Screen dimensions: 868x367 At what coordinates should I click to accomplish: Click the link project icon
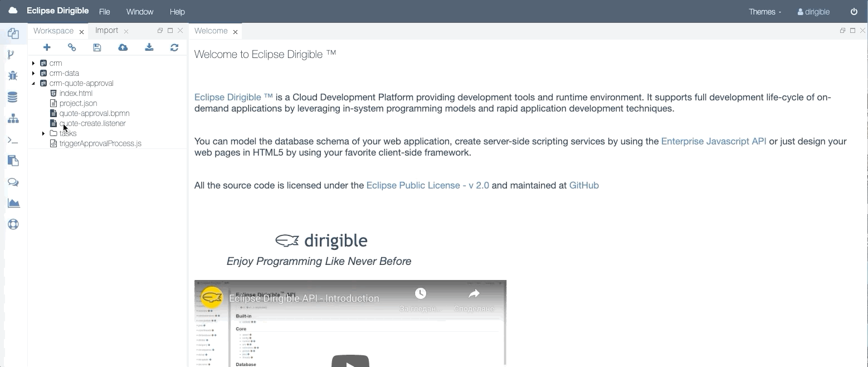click(x=72, y=47)
